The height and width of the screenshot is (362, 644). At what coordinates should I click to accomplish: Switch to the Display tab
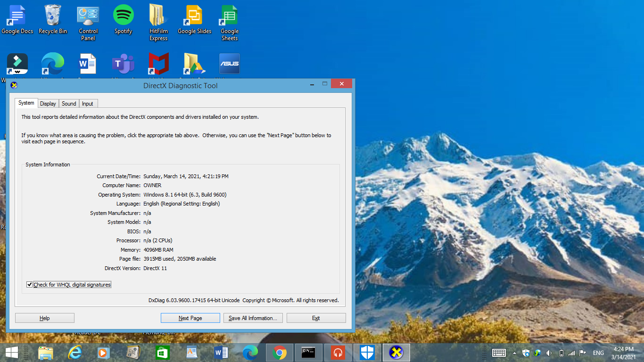click(x=48, y=103)
